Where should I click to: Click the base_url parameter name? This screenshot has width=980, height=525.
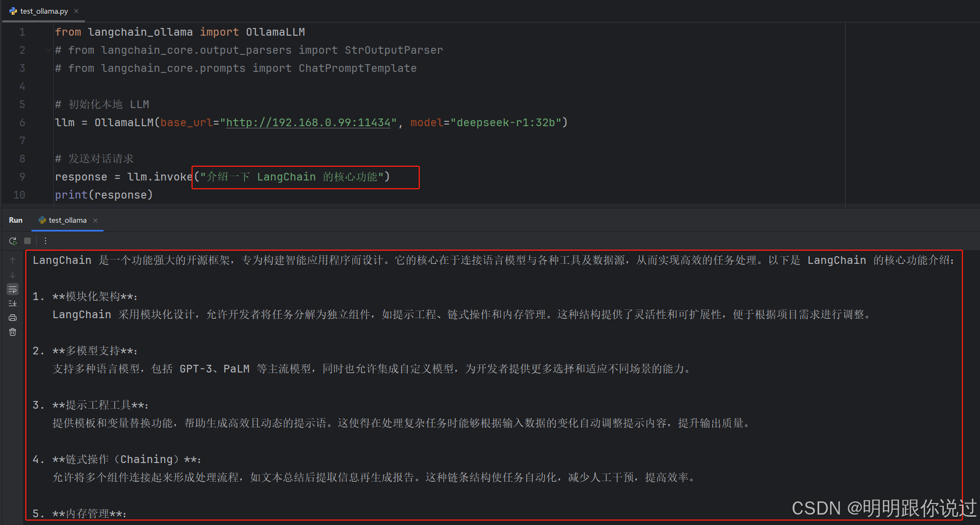[x=187, y=122]
